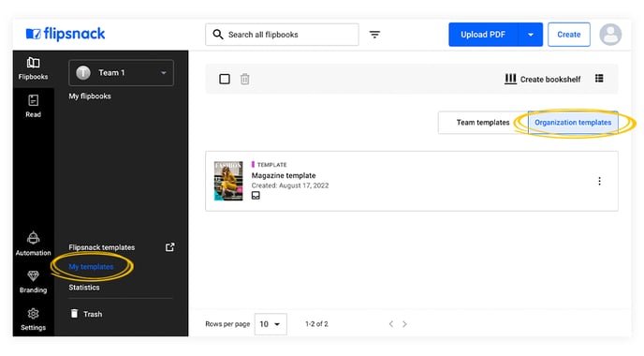Viewport: 644px width, 356px height.
Task: Switch to list view icon
Action: [x=599, y=79]
